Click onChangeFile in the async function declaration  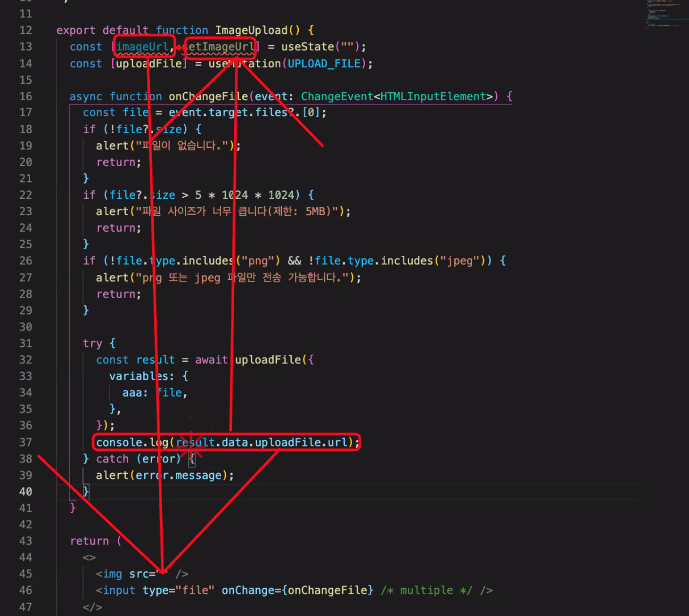(x=208, y=97)
